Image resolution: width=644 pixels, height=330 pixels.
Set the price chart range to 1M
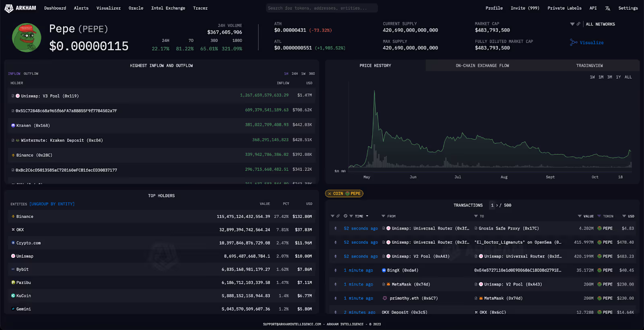pyautogui.click(x=601, y=77)
